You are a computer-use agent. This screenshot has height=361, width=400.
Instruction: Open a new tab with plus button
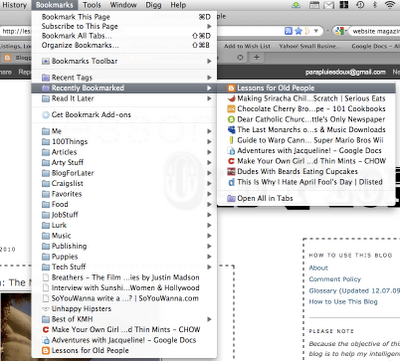click(x=257, y=57)
